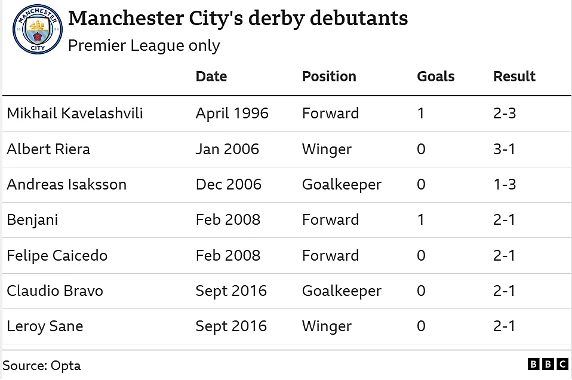Click Goalkeeper position in Claudio Bravo row
572x380 pixels.
click(341, 291)
